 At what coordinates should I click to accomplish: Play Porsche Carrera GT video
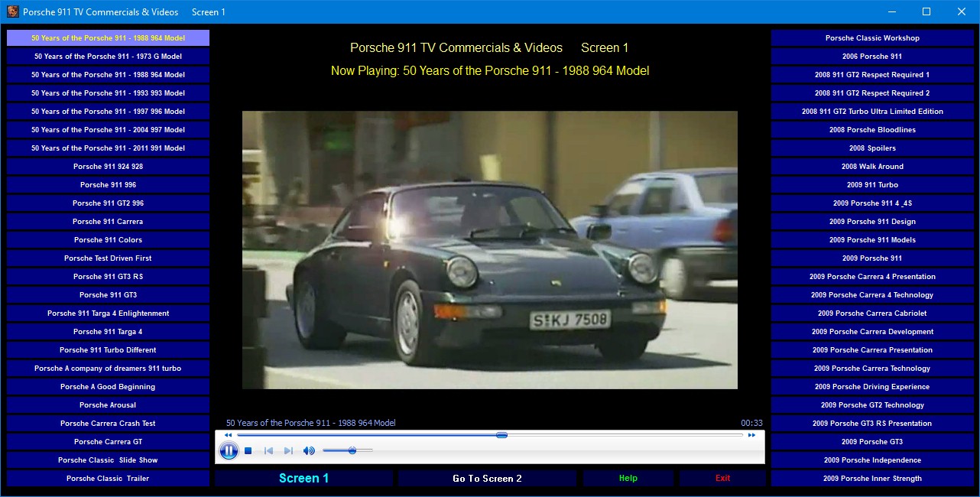click(x=108, y=442)
